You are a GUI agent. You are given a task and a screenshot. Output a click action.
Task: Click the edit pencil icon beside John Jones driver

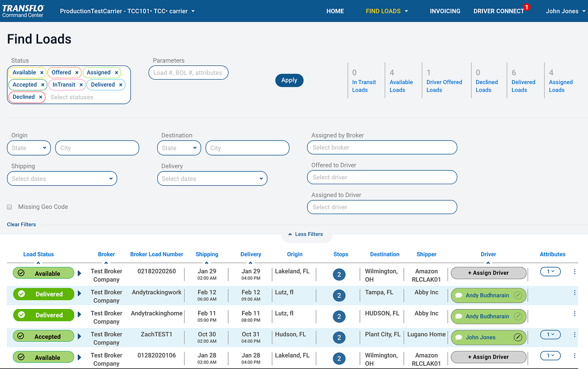(518, 337)
